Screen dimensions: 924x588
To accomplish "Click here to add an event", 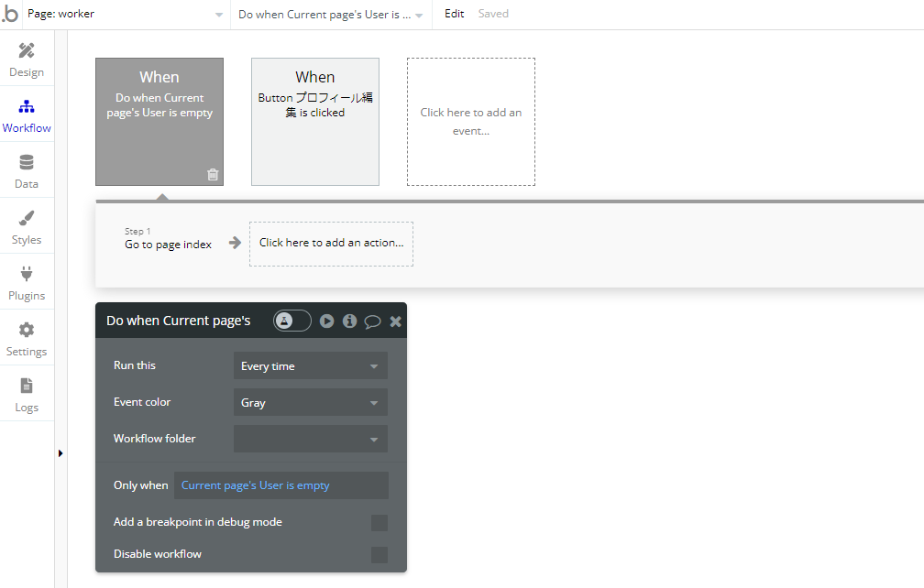I will [x=471, y=122].
